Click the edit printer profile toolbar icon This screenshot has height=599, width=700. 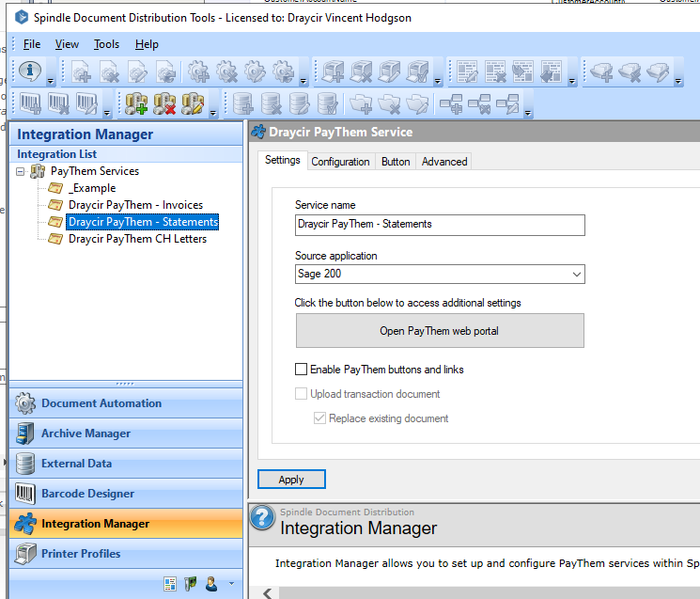click(389, 71)
